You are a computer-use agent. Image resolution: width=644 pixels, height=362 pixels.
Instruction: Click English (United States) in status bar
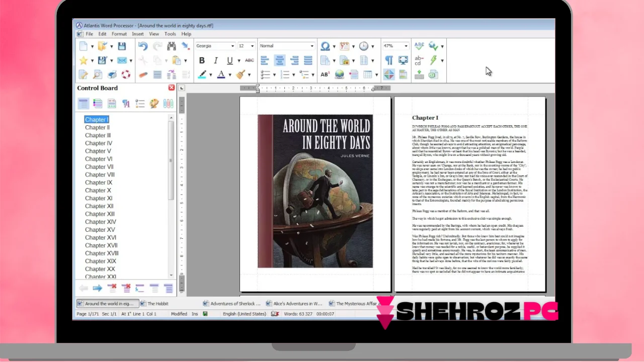pos(245,314)
